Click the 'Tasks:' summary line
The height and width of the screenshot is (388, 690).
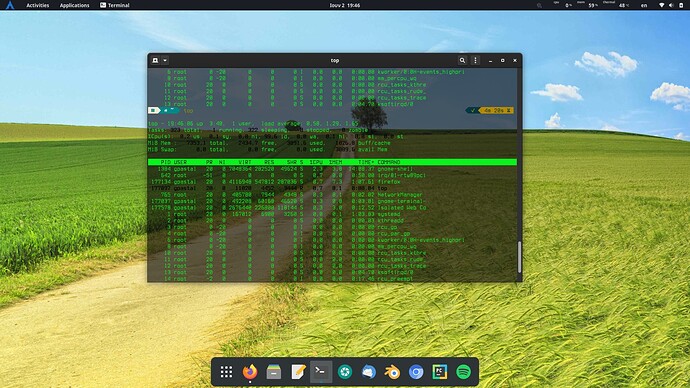[x=258, y=130]
